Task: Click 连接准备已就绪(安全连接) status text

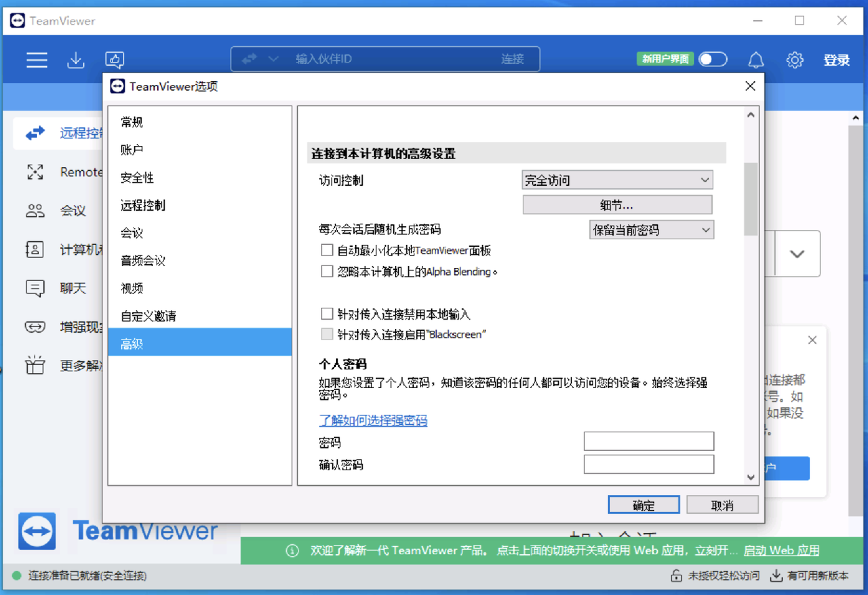Action: (87, 576)
